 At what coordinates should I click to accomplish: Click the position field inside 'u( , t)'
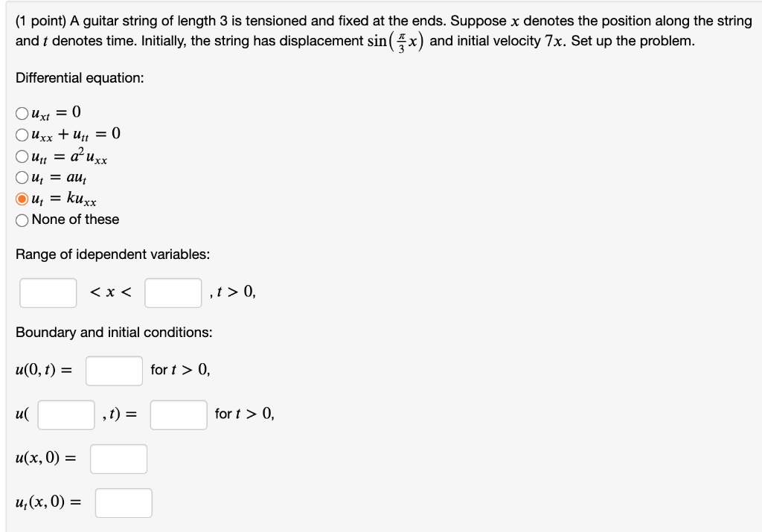coord(67,414)
